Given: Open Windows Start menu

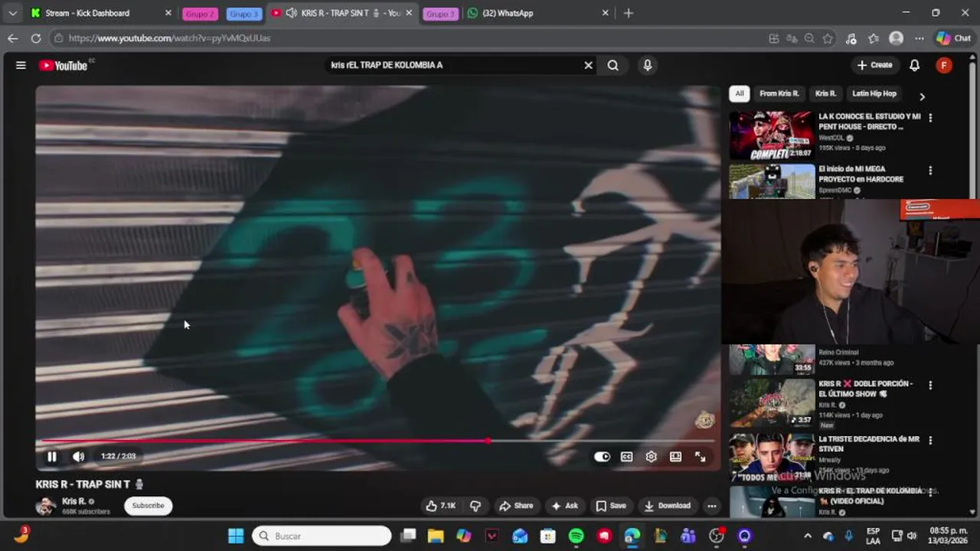Looking at the screenshot, I should coord(236,536).
